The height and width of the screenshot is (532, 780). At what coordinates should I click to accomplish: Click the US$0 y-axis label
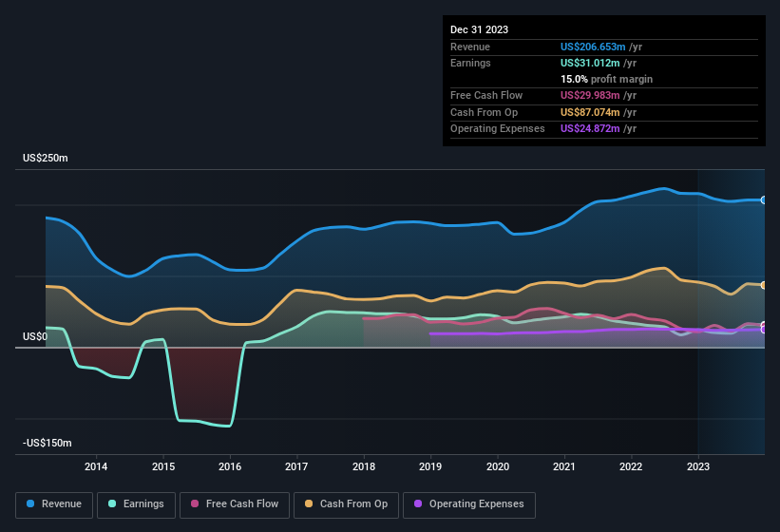point(35,336)
